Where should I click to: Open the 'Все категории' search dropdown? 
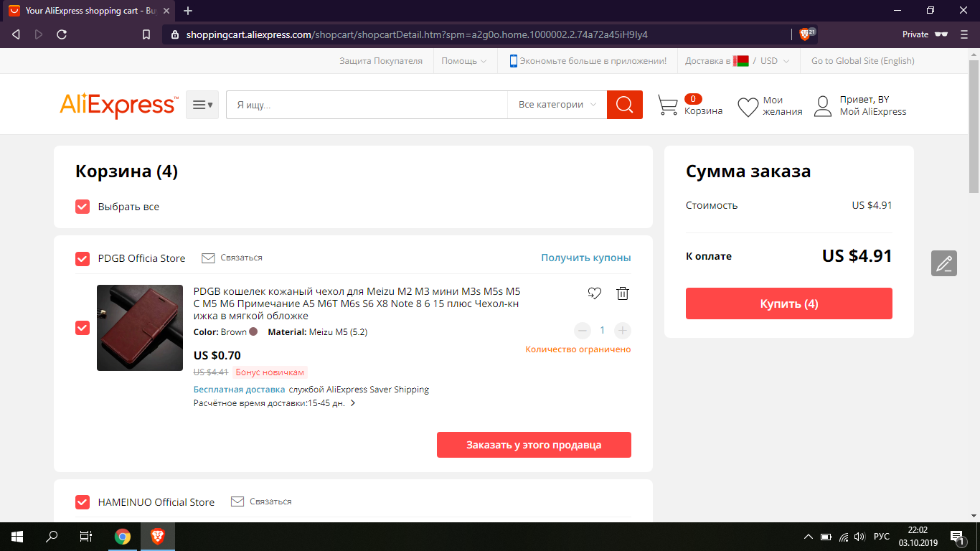(x=557, y=105)
